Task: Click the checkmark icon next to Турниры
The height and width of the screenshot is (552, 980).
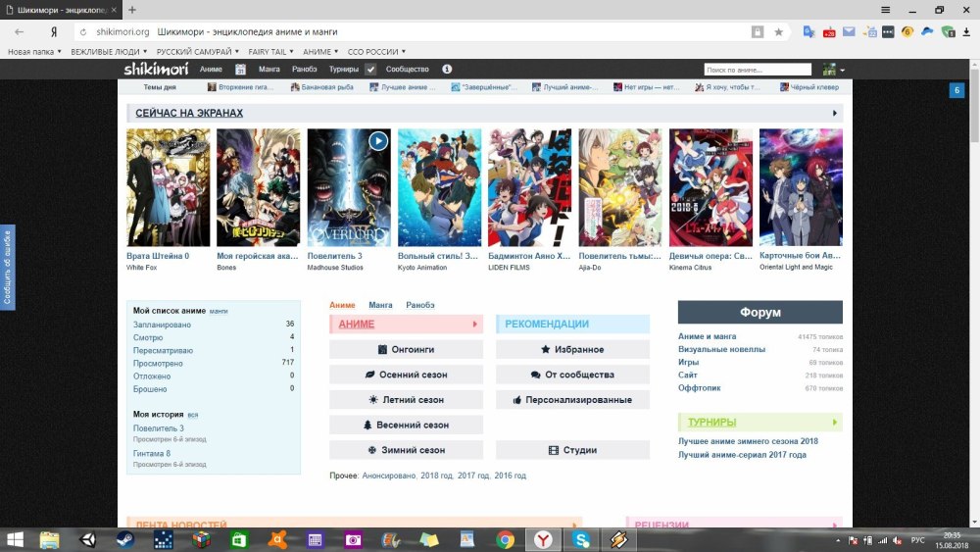Action: (x=370, y=70)
